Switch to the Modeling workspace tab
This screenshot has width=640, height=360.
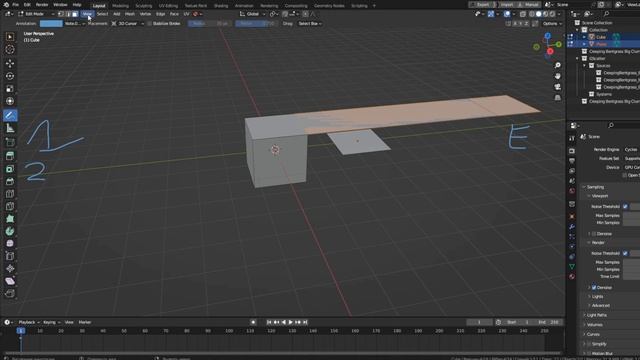tap(120, 6)
